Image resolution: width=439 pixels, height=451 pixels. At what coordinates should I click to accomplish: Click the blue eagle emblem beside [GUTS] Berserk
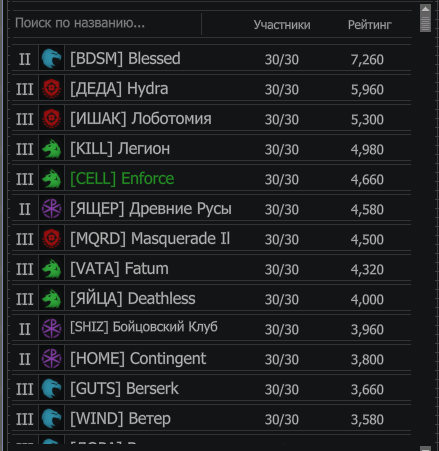tap(51, 389)
